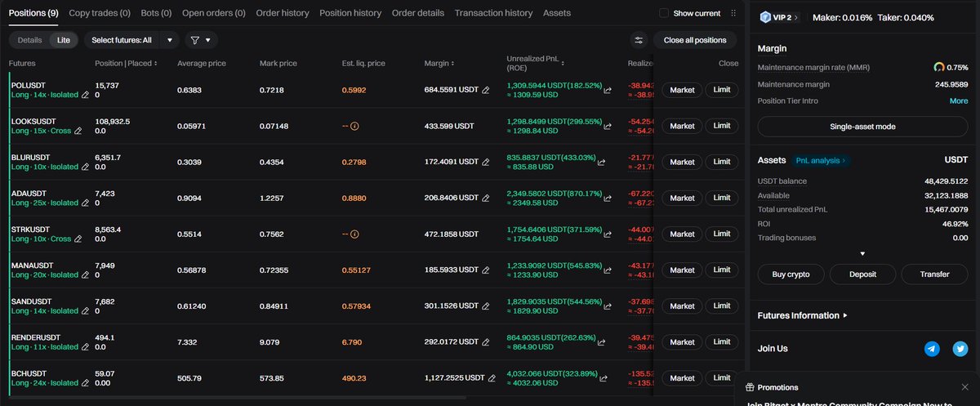Open Copy trades (0) tab

coord(100,13)
